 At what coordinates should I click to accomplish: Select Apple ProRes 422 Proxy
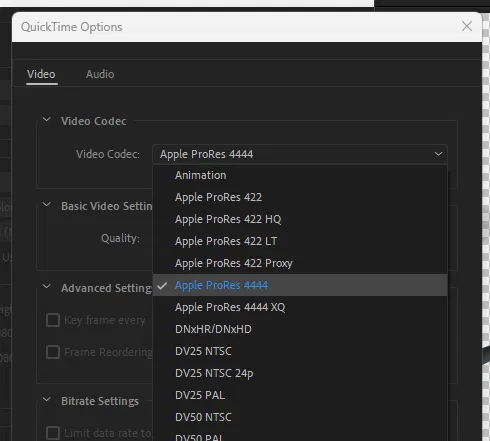pos(300,263)
